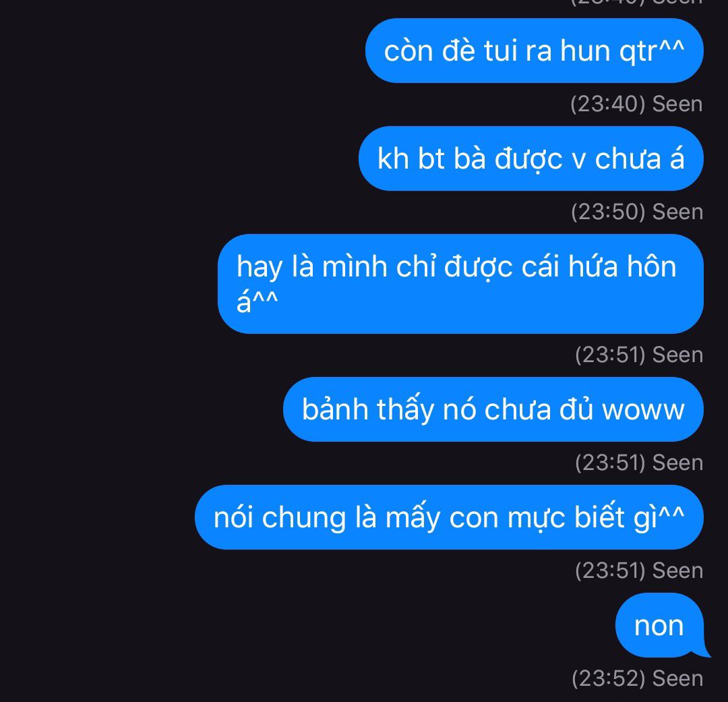Click the 23:51 time under "mực biết gì" message

(x=610, y=571)
